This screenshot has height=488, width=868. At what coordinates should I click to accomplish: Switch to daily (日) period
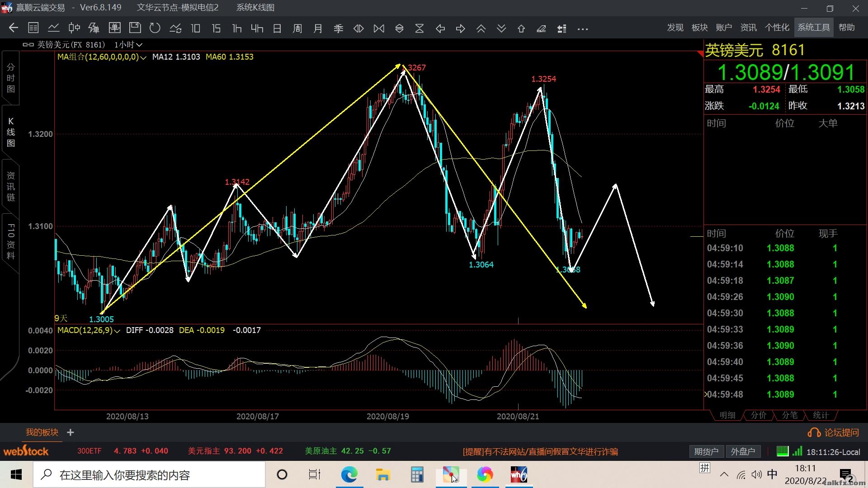pyautogui.click(x=277, y=28)
